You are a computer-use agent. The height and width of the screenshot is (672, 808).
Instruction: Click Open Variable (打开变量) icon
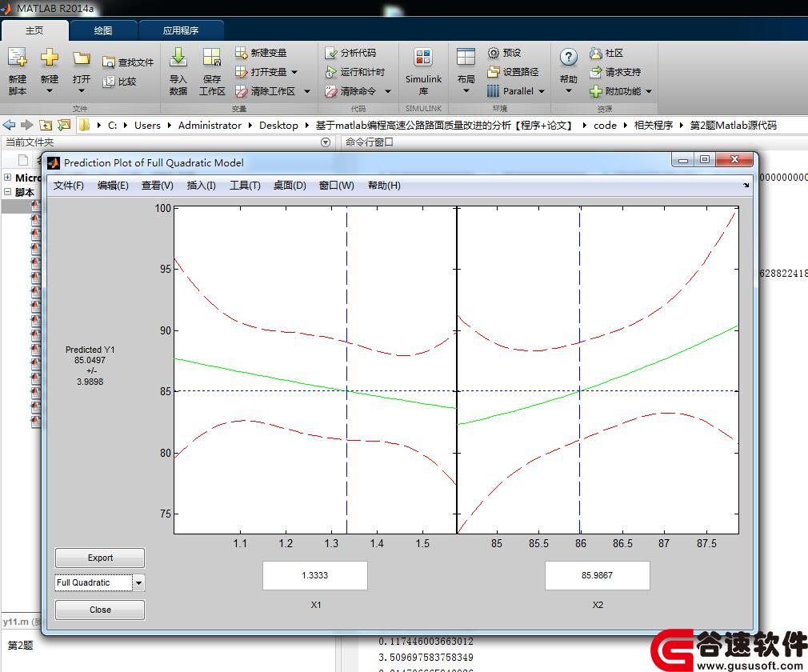click(241, 72)
